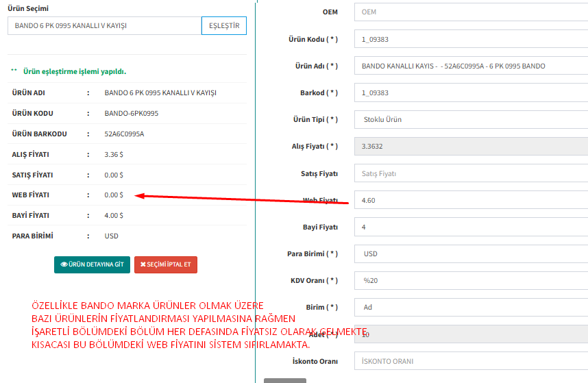The image size is (588, 383).
Task: Click the empty Satış Fiyatı field
Action: pyautogui.click(x=471, y=173)
